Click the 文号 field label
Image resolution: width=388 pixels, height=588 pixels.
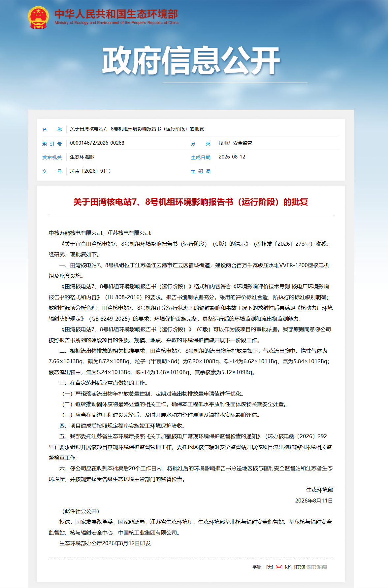52,171
